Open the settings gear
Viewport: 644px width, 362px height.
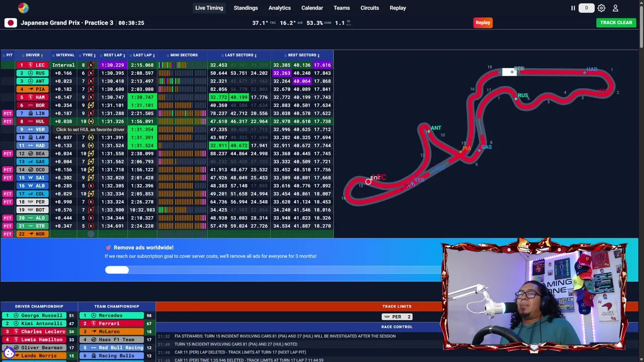[601, 8]
